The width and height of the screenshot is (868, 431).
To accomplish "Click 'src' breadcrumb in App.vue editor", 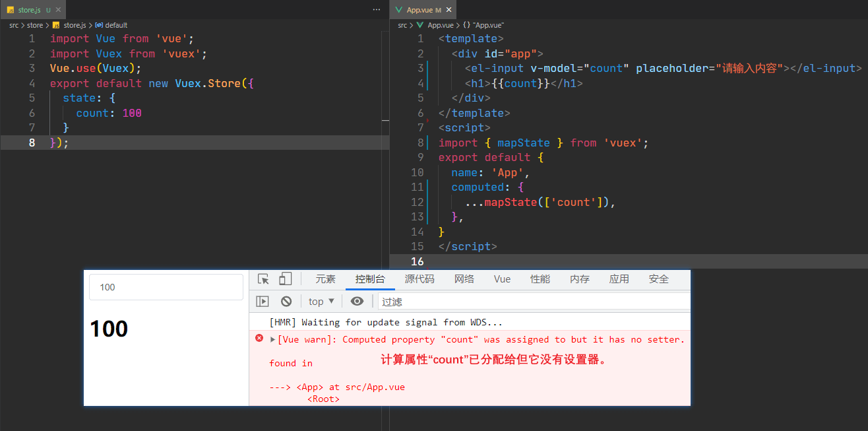I will pos(403,25).
